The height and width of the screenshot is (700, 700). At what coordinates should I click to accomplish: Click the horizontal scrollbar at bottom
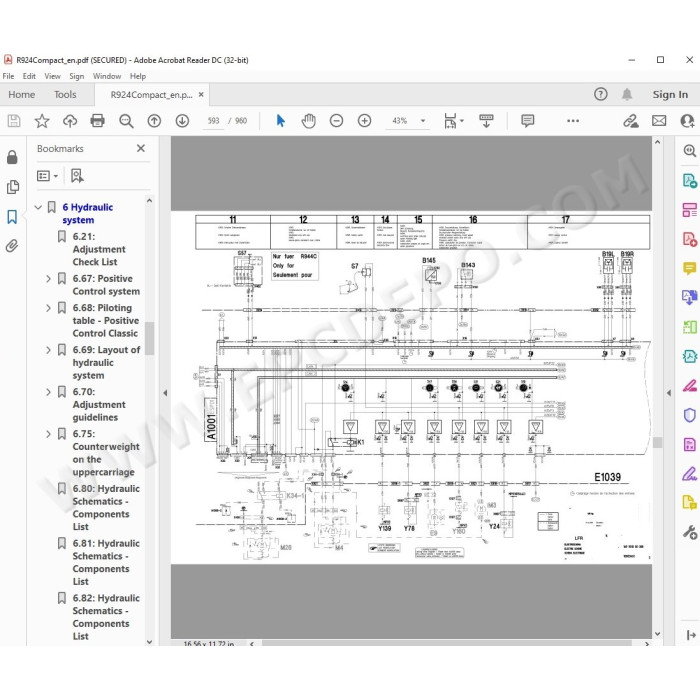(446, 643)
